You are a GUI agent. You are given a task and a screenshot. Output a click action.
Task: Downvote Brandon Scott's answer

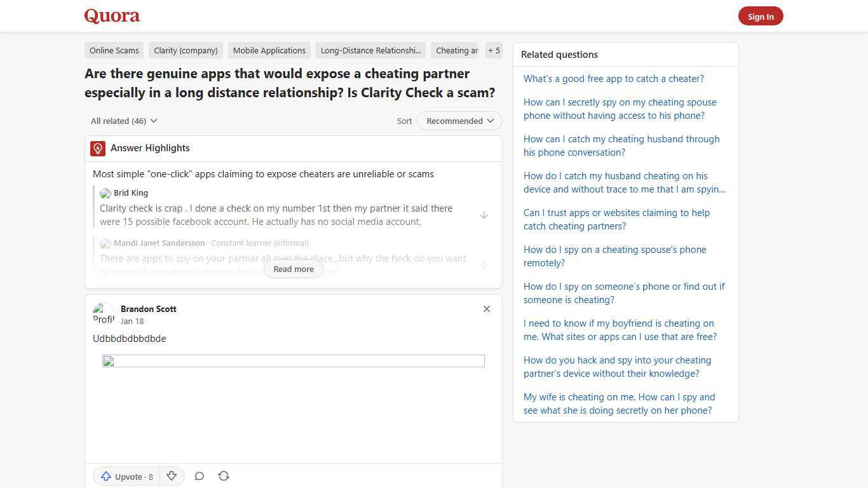pos(171,477)
